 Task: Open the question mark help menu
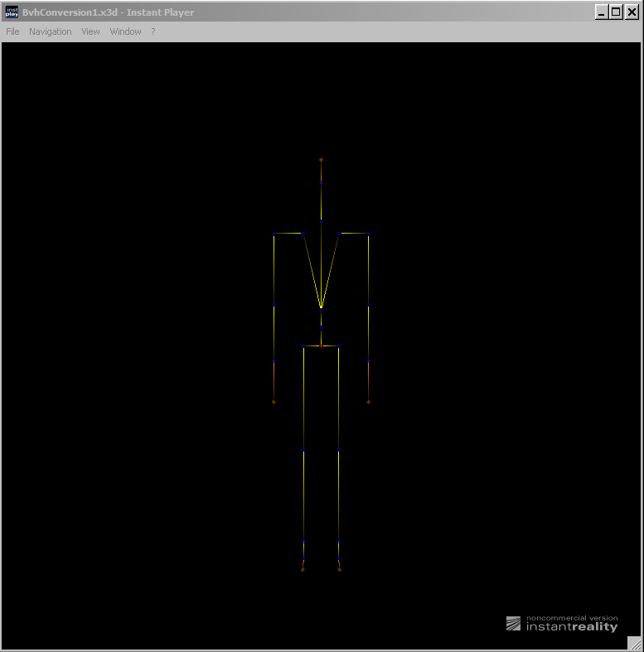point(153,31)
